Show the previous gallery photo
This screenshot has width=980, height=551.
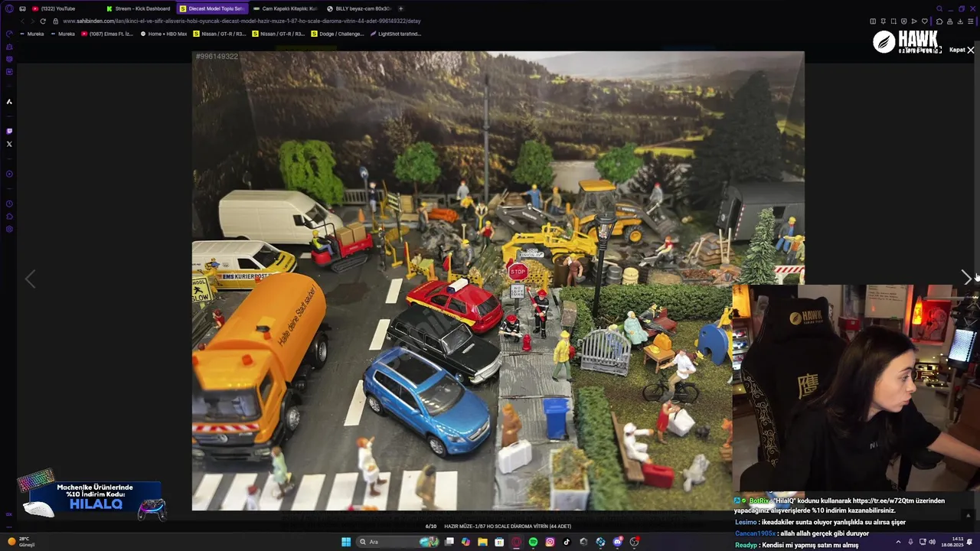pos(30,279)
